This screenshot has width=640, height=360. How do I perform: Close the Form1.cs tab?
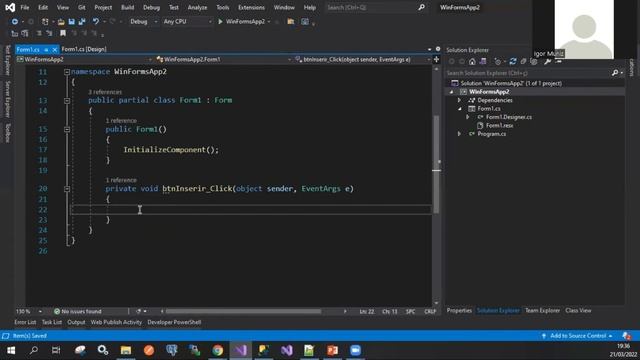pos(55,49)
